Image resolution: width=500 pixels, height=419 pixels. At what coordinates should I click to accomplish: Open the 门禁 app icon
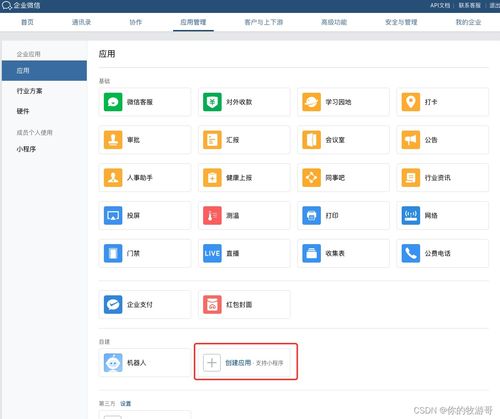[x=113, y=253]
